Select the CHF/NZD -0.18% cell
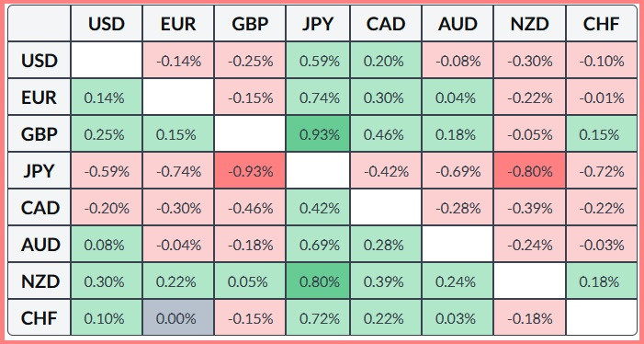The image size is (644, 344). (x=530, y=317)
